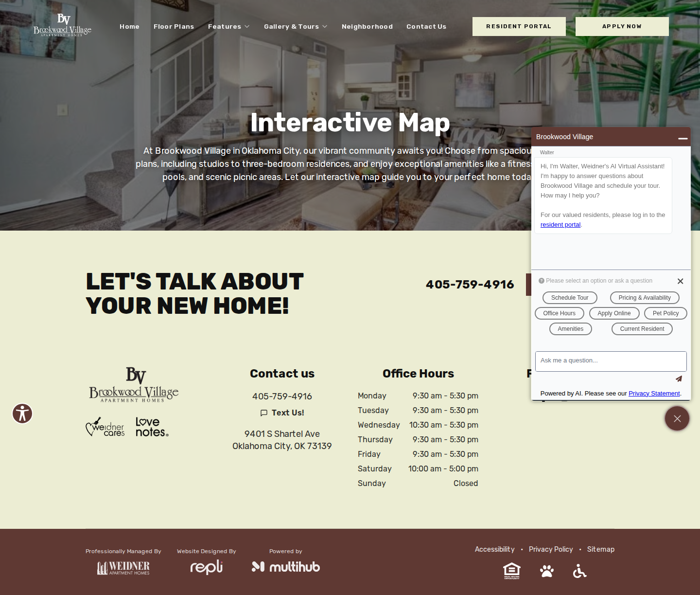Select Pet Policy chat option

(665, 313)
